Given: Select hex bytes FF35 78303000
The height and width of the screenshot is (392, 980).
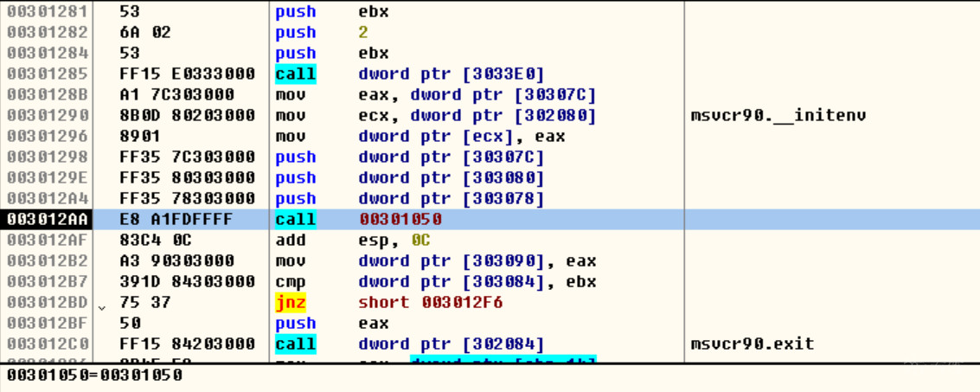Looking at the screenshot, I should (188, 199).
